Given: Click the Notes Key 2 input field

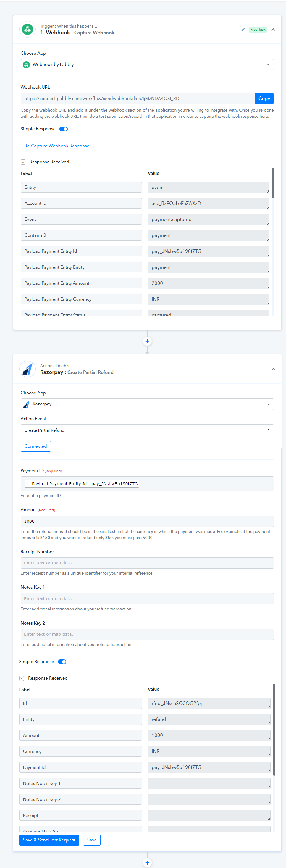Looking at the screenshot, I should click(x=147, y=634).
